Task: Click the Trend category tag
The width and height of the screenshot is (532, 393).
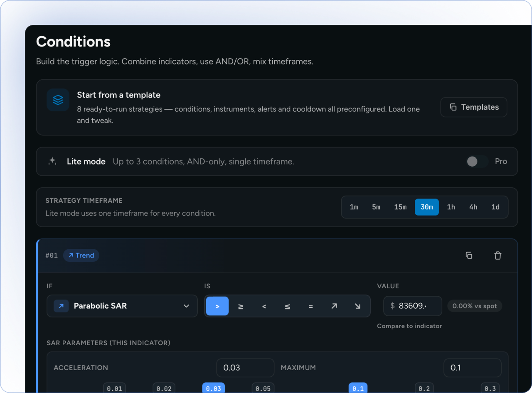Action: pyautogui.click(x=81, y=255)
